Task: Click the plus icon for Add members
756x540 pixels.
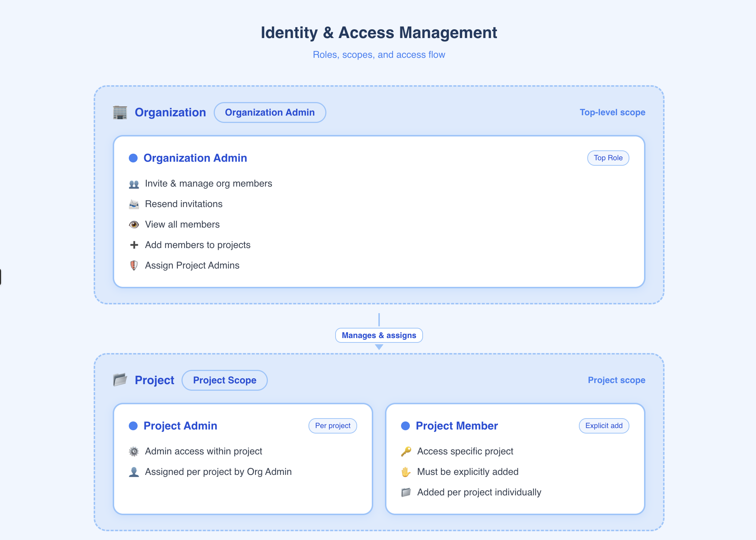Action: pos(134,245)
